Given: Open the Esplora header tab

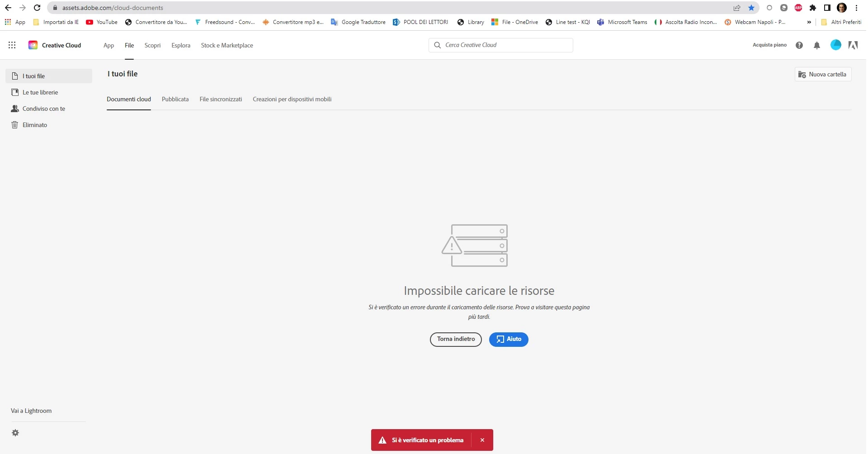Looking at the screenshot, I should [x=181, y=45].
